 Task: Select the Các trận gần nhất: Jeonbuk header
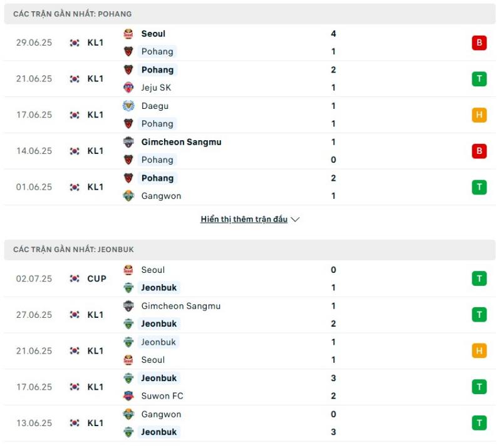(x=249, y=250)
